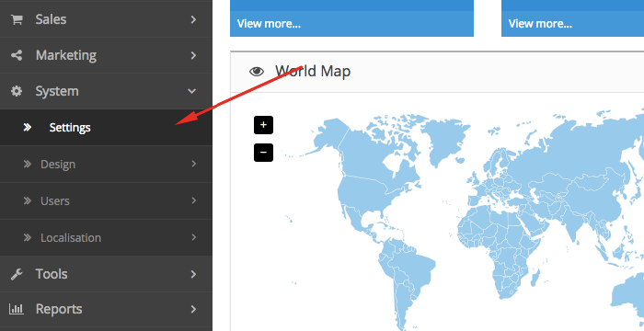The image size is (644, 331).
Task: Open the Users submenu
Action: click(x=106, y=200)
